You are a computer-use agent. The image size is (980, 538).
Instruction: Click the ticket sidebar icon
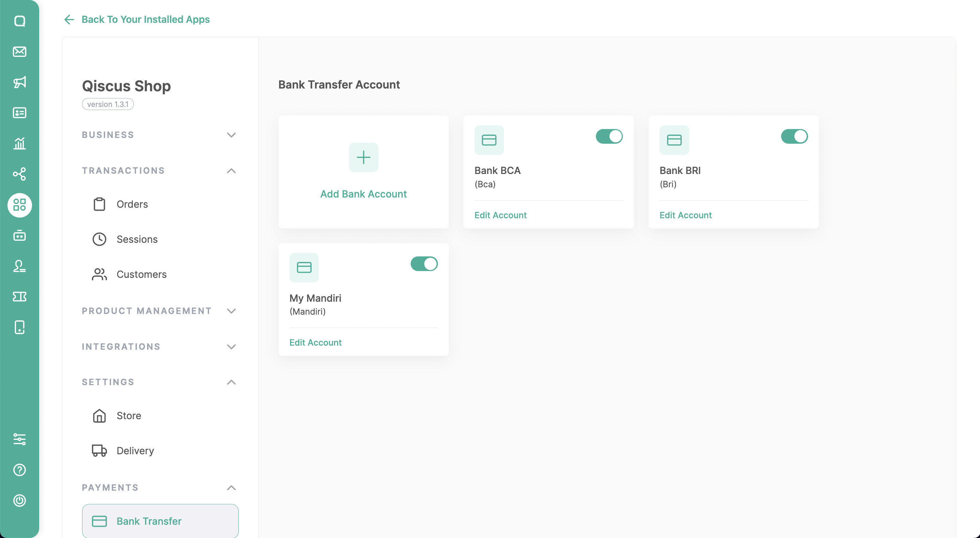(19, 296)
